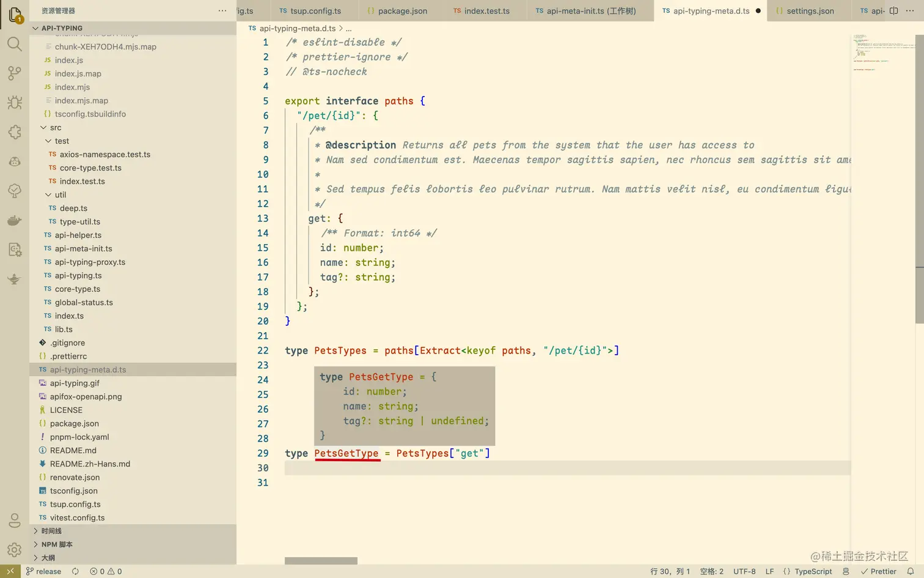Click the release branch indicator
The width and height of the screenshot is (924, 578).
pyautogui.click(x=43, y=571)
